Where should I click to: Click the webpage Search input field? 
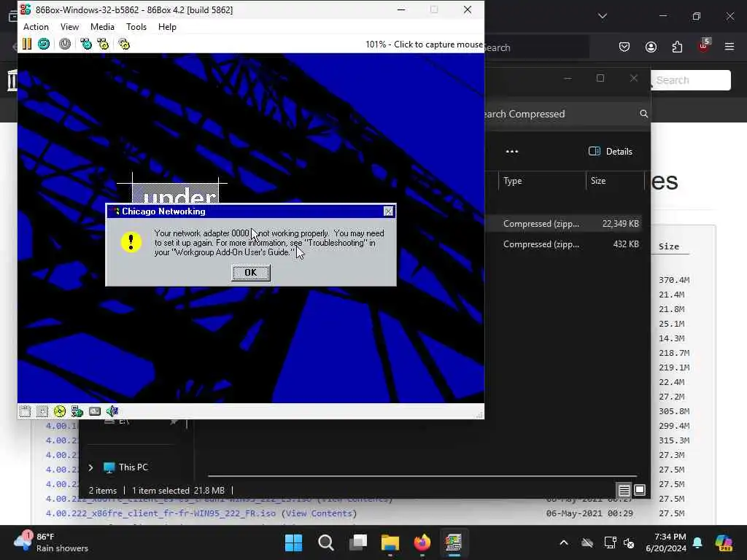691,80
